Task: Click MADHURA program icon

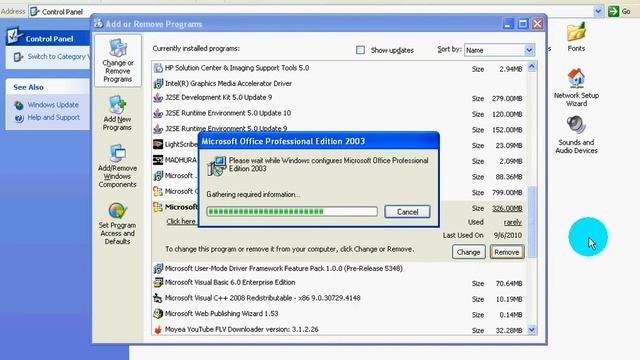Action: pos(158,160)
